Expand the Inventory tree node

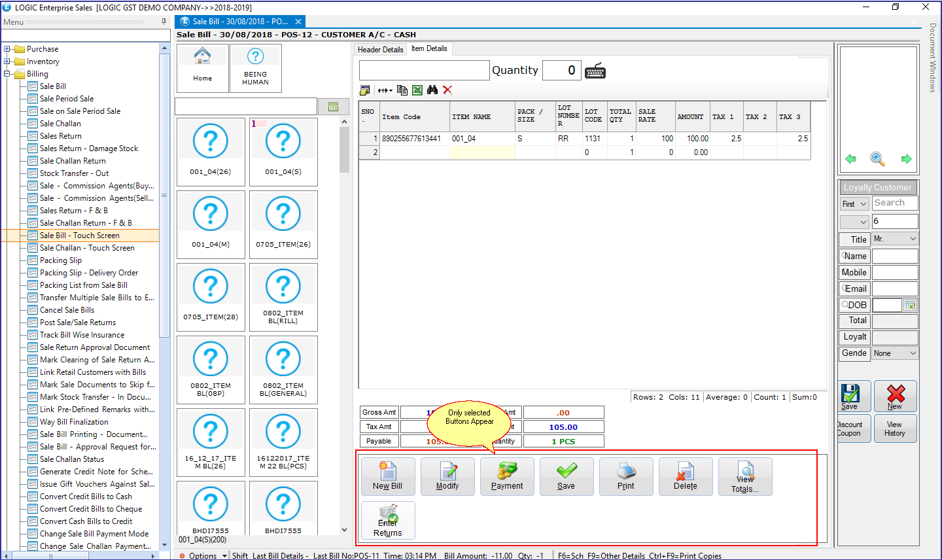(7, 61)
